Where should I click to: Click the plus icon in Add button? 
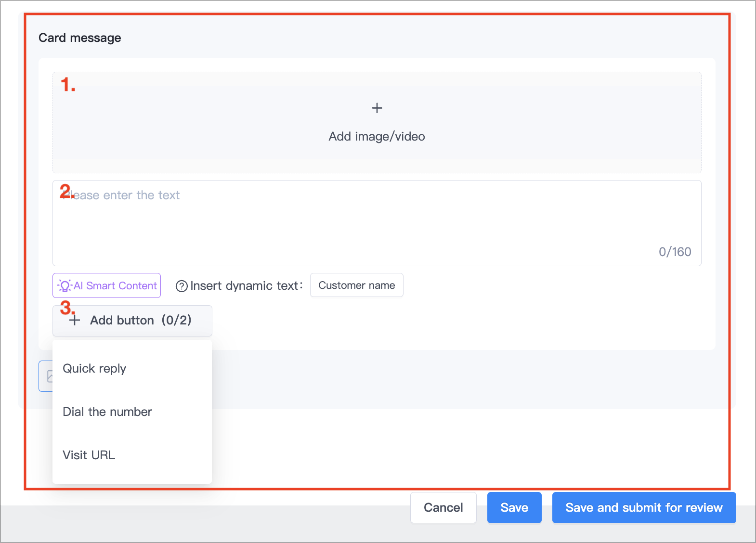pos(75,321)
